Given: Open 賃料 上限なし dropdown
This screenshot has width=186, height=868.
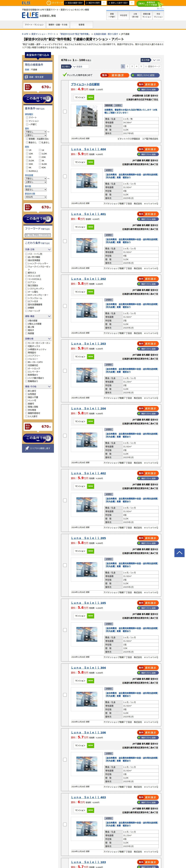Looking at the screenshot, I should (x=36, y=135).
